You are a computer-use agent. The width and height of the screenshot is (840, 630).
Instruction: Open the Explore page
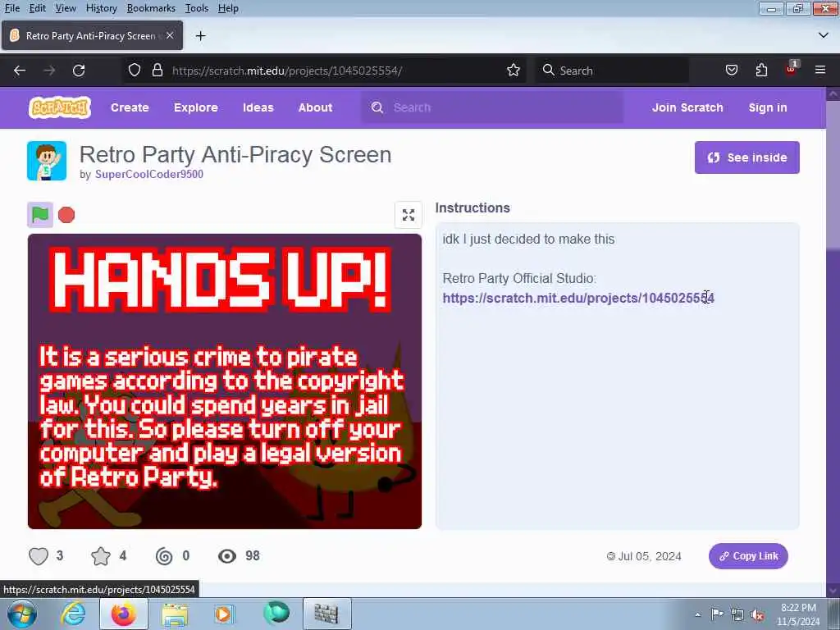click(195, 107)
